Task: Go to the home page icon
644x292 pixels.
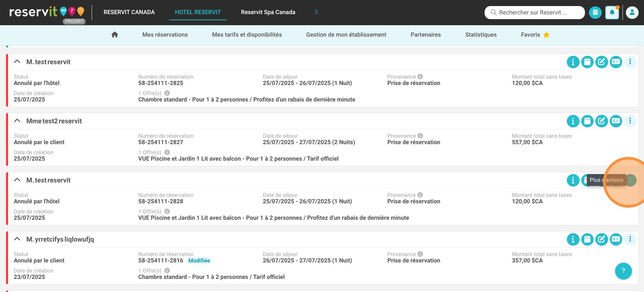Action: (115, 35)
